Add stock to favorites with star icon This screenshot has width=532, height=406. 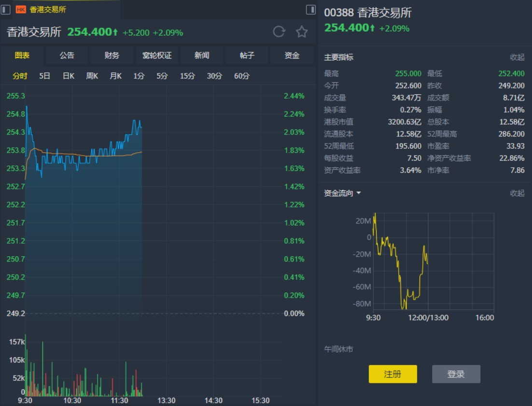pos(302,32)
